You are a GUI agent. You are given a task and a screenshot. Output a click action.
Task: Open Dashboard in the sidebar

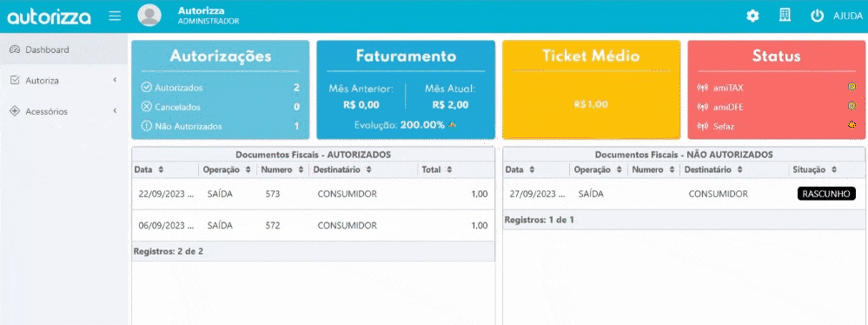64,50
